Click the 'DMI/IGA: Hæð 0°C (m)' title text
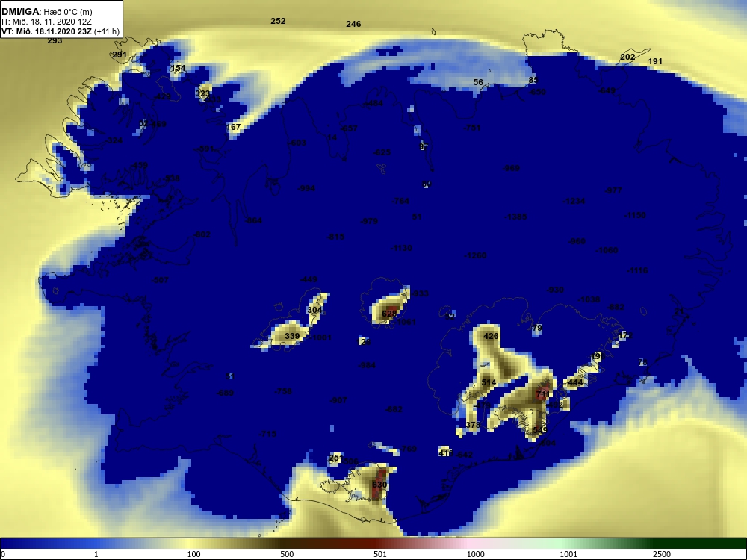Viewport: 747px width, 560px height. [x=46, y=12]
